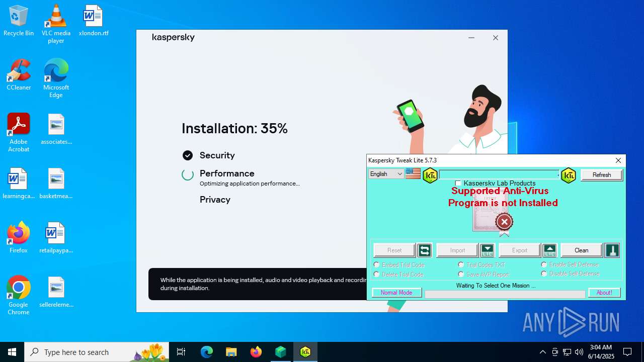Open the English language dropdown
644x362 pixels.
(386, 174)
